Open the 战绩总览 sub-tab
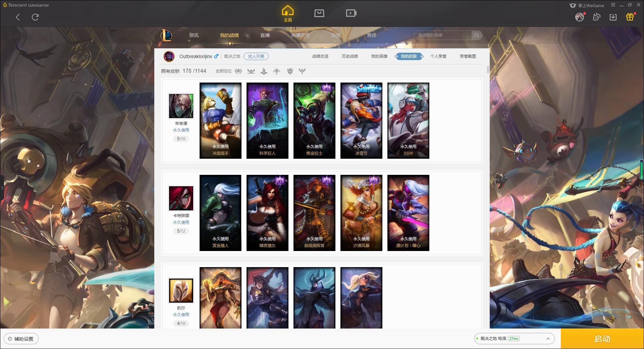644x349 pixels. tap(320, 56)
